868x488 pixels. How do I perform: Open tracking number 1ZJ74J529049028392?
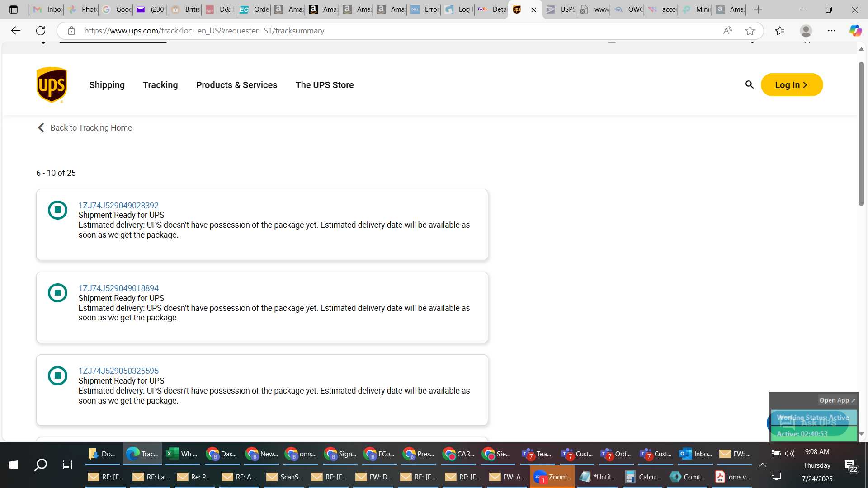(x=118, y=205)
